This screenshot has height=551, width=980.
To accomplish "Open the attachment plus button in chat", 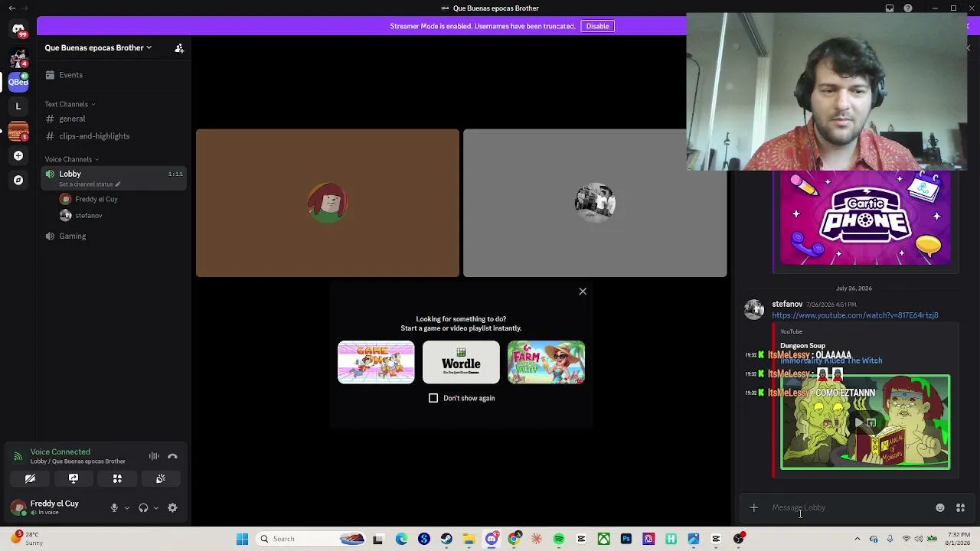I will 753,507.
